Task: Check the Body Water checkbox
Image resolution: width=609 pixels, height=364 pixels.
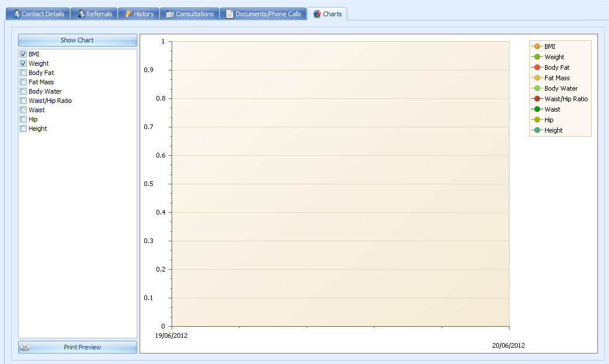Action: [23, 92]
